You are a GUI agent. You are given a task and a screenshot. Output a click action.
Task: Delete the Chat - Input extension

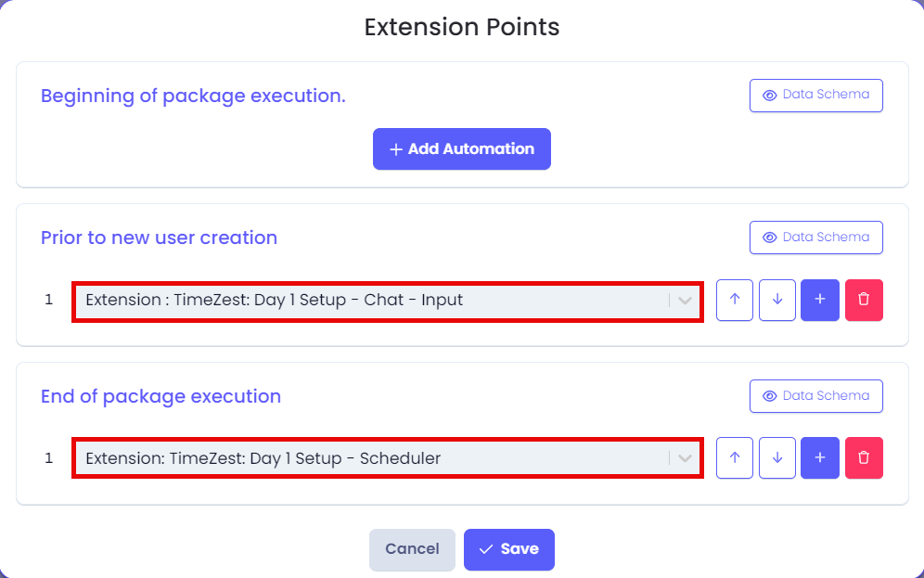[x=864, y=300]
